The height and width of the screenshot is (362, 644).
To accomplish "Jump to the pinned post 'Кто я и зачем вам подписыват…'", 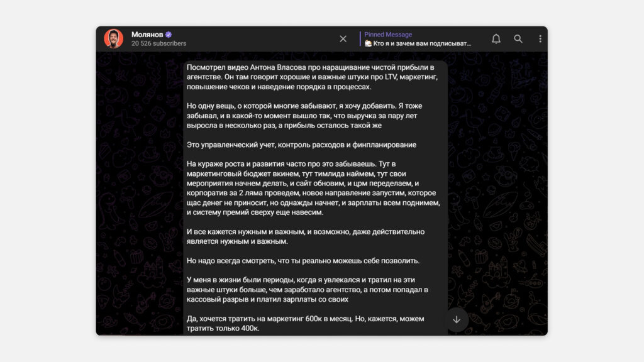I will pos(422,43).
